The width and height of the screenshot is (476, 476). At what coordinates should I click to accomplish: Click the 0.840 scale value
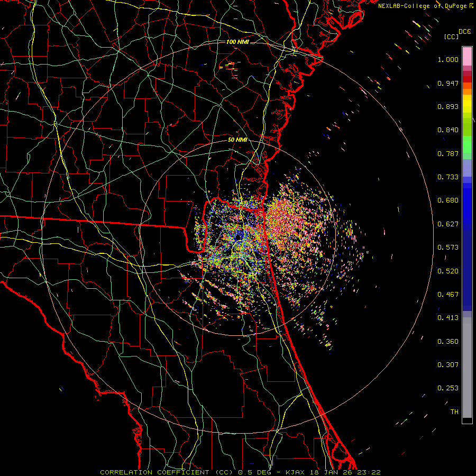[448, 130]
